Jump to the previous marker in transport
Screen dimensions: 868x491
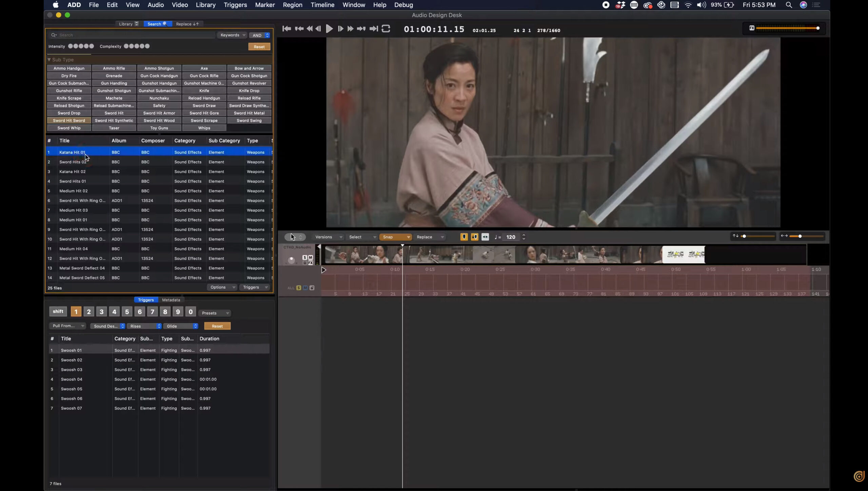(299, 29)
